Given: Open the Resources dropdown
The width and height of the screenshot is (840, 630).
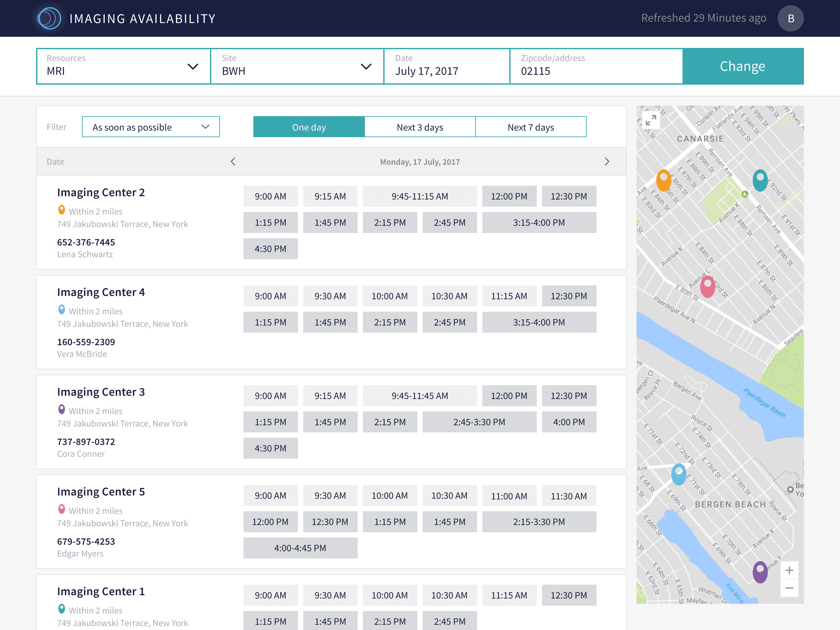Looking at the screenshot, I should click(123, 66).
